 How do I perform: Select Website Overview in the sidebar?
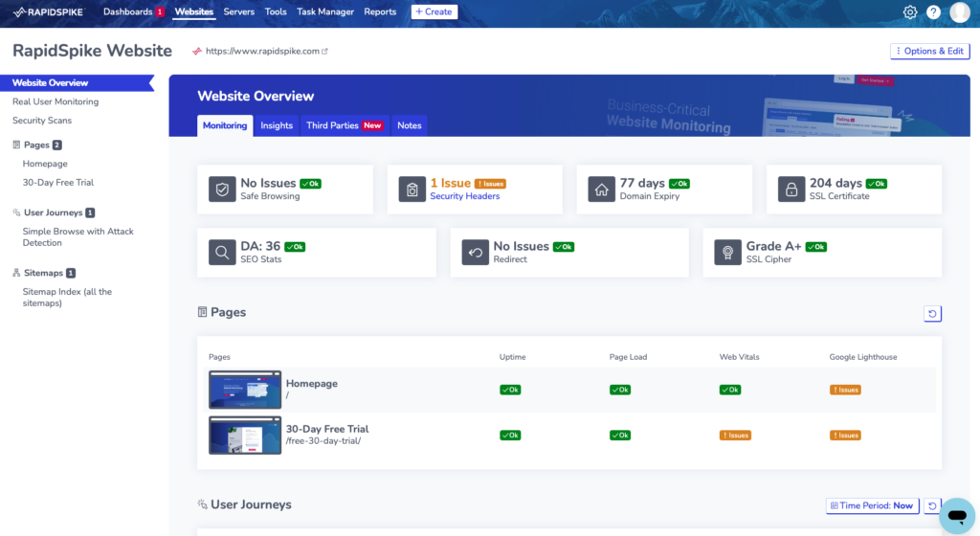77,83
